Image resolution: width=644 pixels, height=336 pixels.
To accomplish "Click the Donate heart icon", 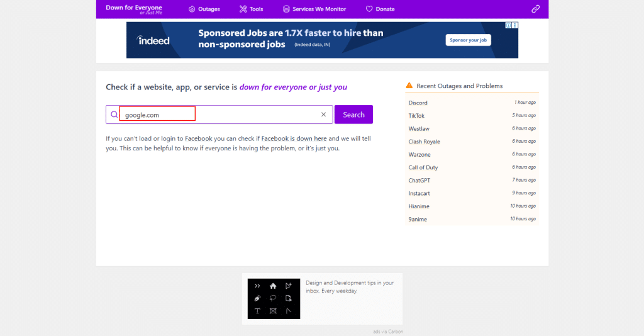I will pos(369,9).
